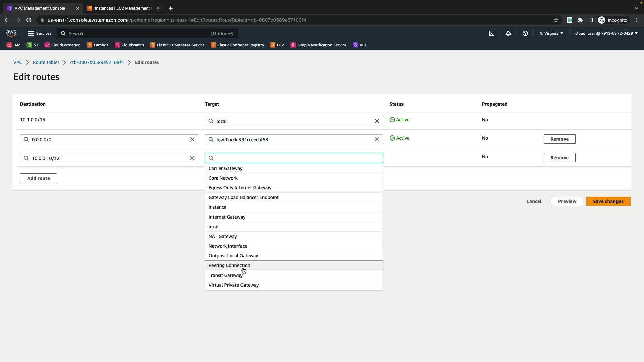Select NAT Gateway option in dropdown
Image resolution: width=644 pixels, height=362 pixels.
pos(222,236)
